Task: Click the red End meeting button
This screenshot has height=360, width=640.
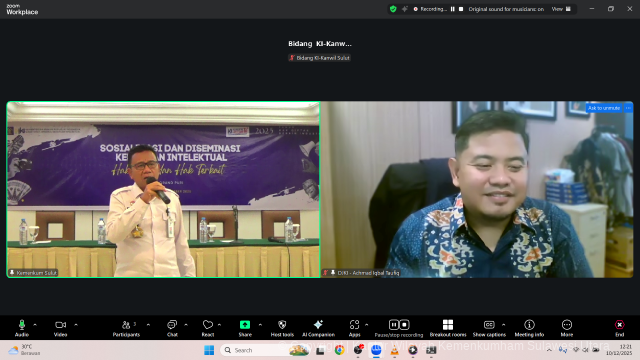Action: point(620,328)
